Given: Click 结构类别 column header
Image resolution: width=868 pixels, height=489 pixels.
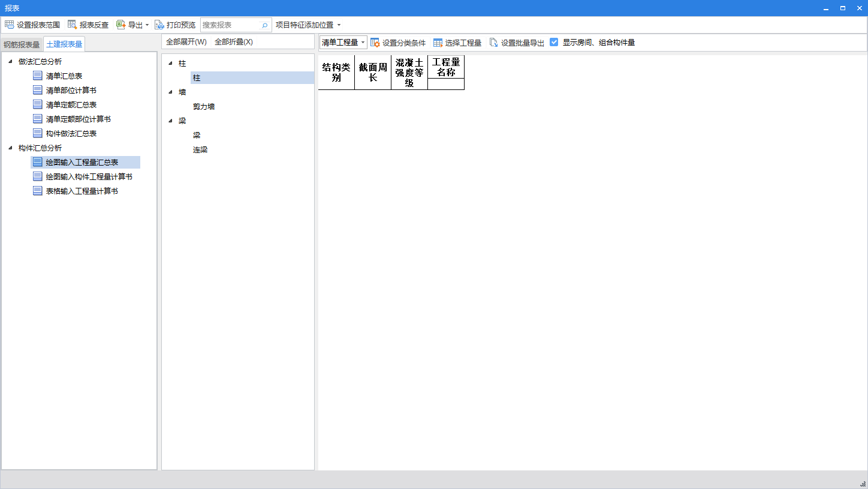Looking at the screenshot, I should click(336, 73).
